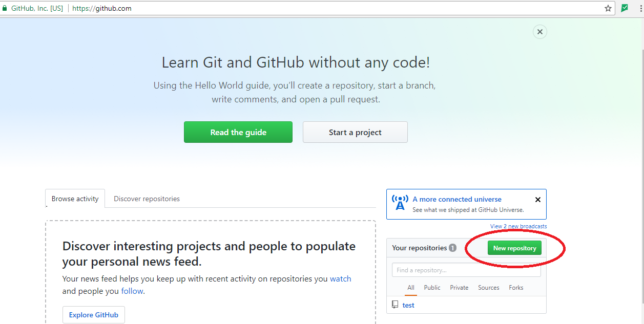This screenshot has width=644, height=324.
Task: Click the repository count badge showing 1
Action: pyautogui.click(x=452, y=248)
